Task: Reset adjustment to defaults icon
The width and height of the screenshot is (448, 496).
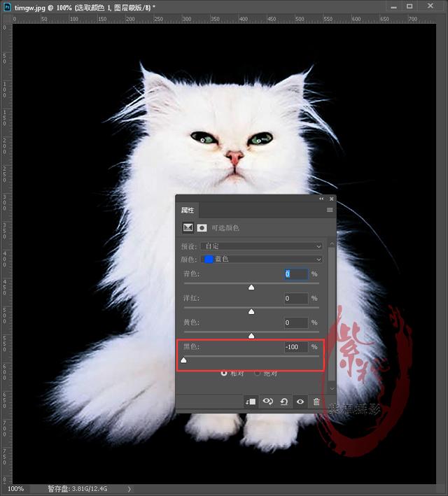Action: tap(284, 402)
